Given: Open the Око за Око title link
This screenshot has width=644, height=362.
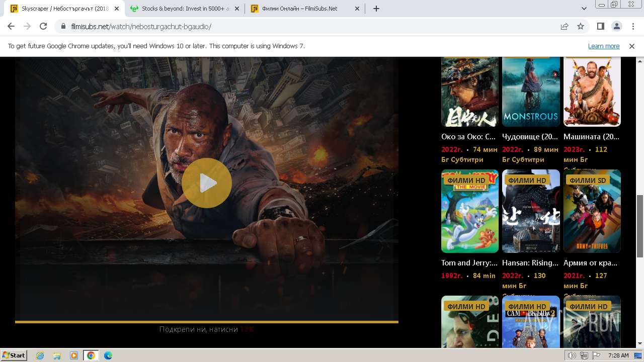Looking at the screenshot, I should (468, 137).
